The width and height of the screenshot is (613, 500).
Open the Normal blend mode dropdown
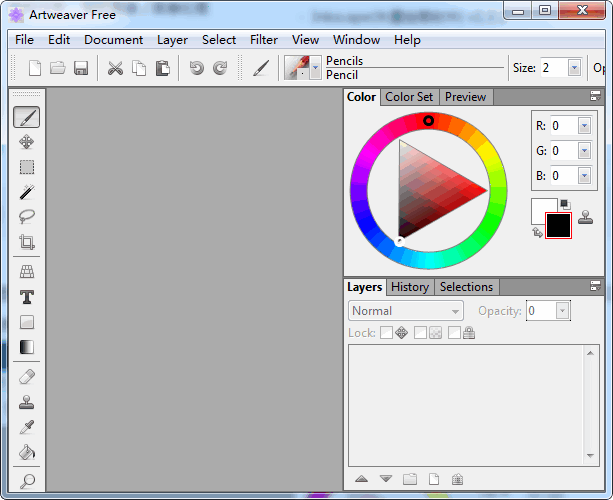(x=406, y=311)
